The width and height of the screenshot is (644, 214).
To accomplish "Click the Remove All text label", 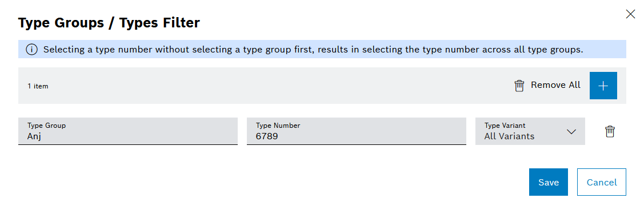I will tap(555, 85).
